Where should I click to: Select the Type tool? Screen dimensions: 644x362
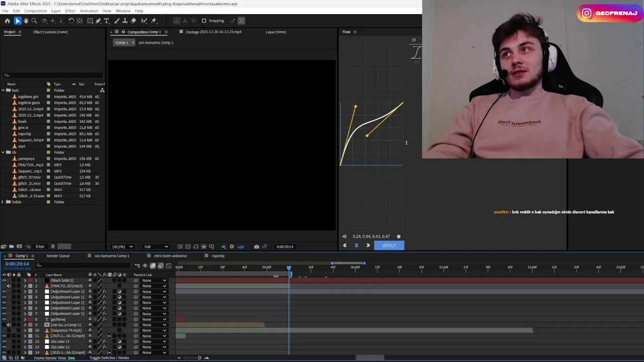[x=107, y=21]
